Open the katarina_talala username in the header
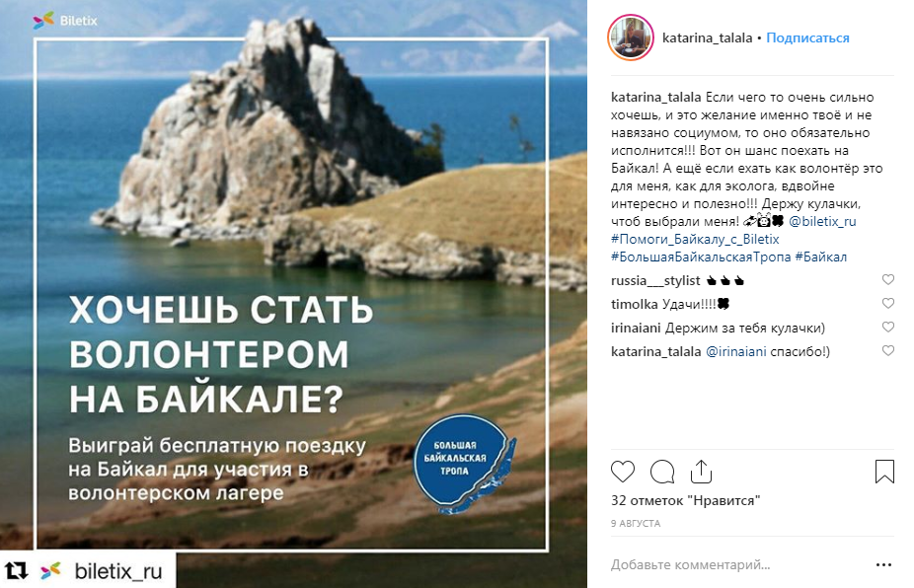Viewport: 914px width, 588px height. tap(707, 37)
